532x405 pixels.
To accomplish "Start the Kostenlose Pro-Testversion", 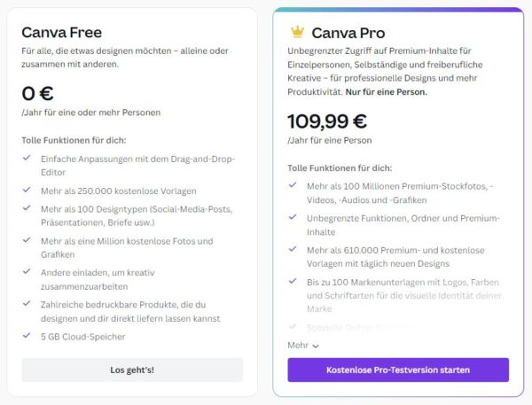I will [x=397, y=370].
